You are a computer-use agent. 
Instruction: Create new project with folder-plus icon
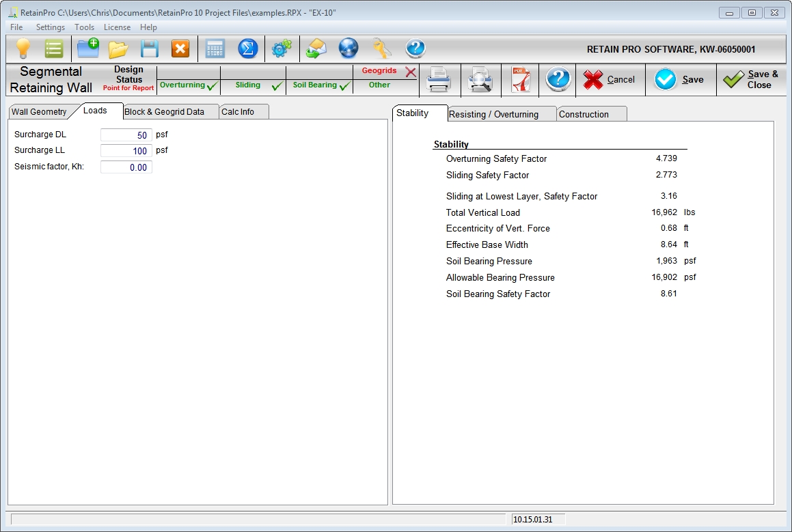87,49
